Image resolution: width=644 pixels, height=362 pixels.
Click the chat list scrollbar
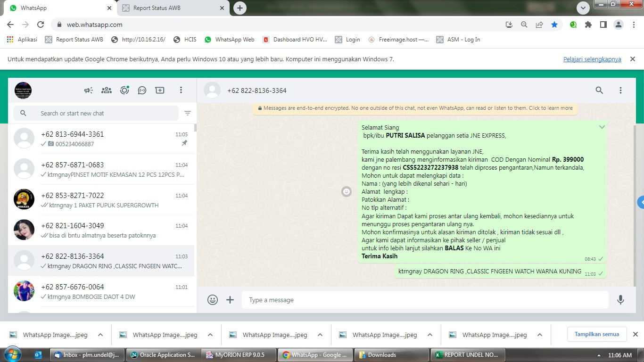195,127
